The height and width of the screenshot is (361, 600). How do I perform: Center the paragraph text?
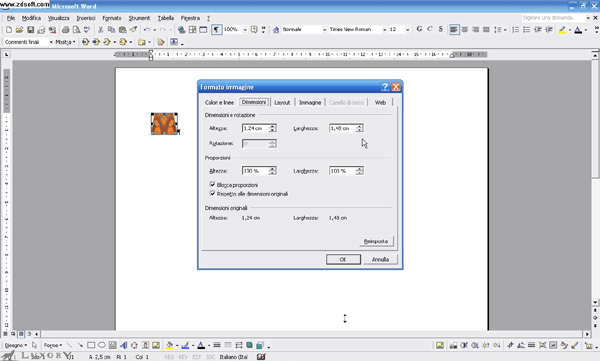465,29
